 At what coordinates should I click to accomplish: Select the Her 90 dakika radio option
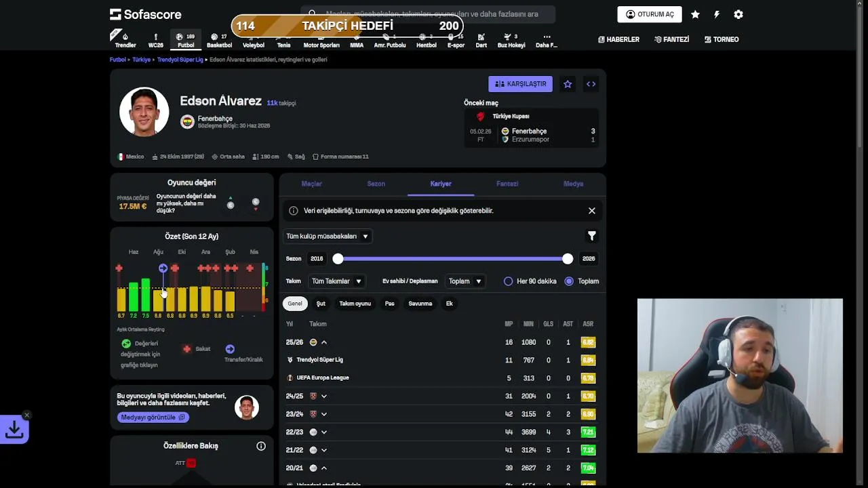pos(508,281)
